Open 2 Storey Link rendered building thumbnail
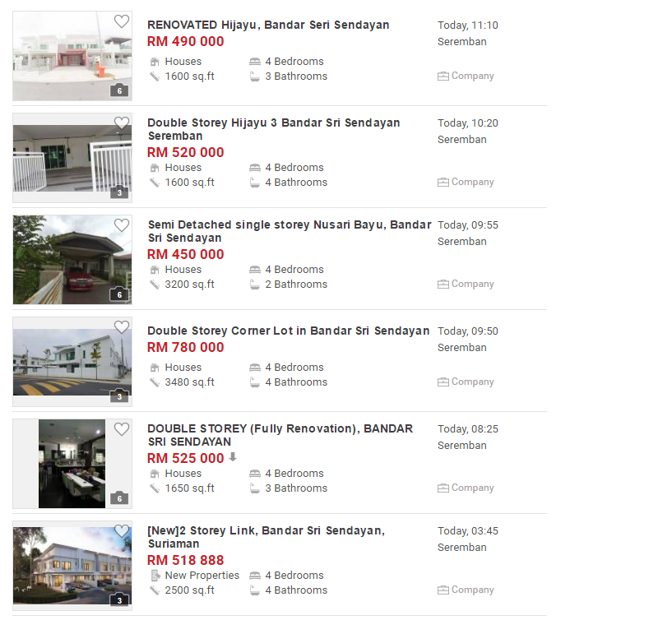 pos(72,566)
